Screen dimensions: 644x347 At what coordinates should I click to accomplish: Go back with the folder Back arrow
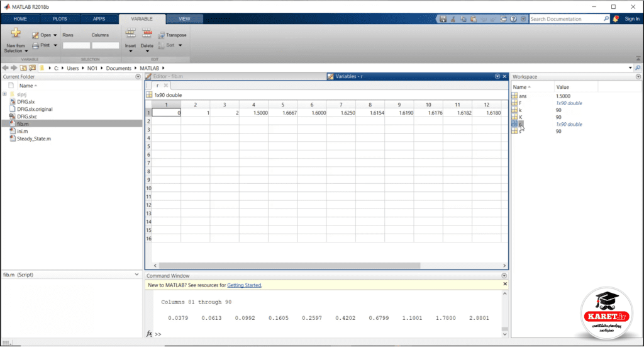coord(5,68)
